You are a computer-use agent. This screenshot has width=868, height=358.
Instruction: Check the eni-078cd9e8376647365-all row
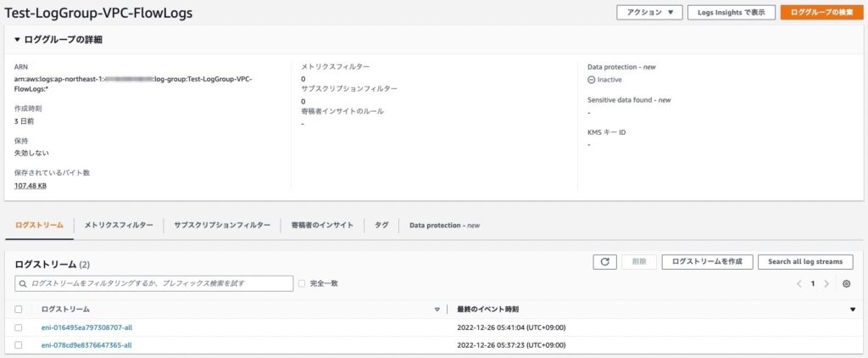[x=19, y=344]
